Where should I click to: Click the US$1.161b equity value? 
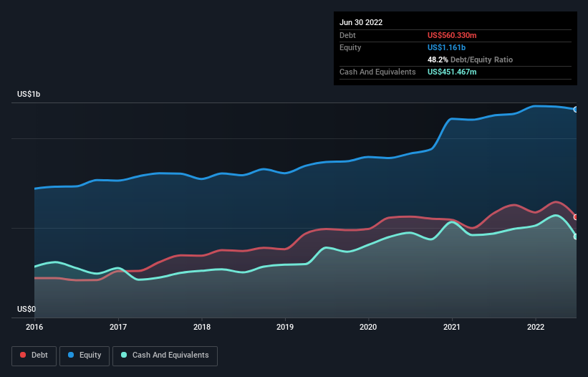446,47
